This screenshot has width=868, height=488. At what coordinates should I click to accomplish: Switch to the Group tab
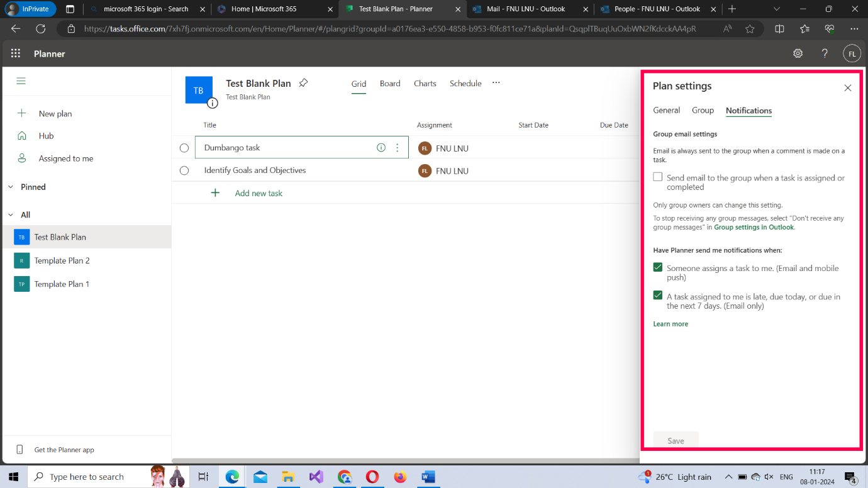click(703, 110)
